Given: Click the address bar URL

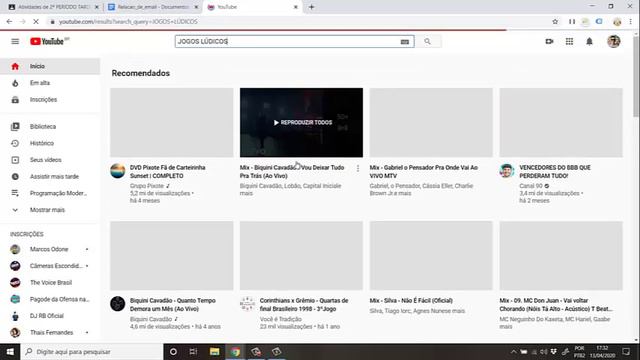Looking at the screenshot, I should [128, 22].
